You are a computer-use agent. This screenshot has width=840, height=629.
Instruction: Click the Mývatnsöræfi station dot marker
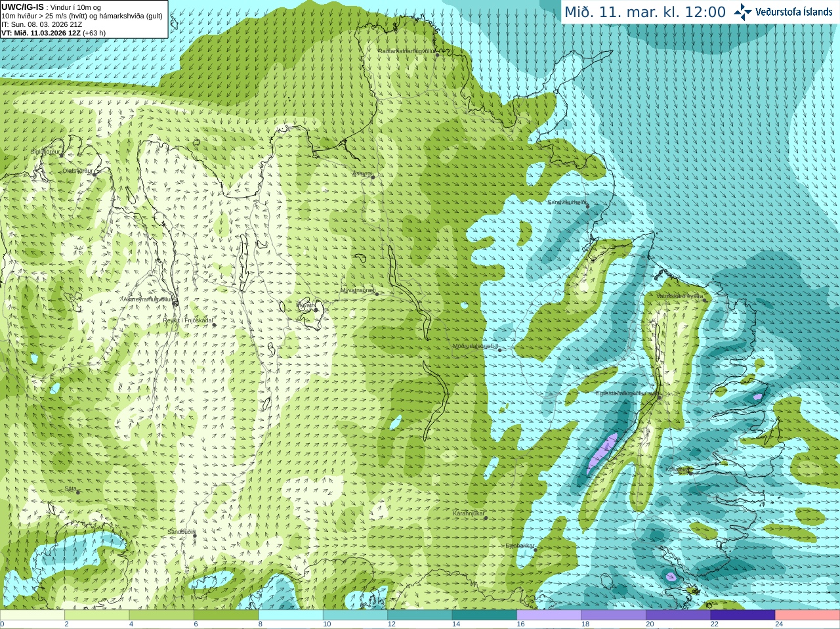377,294
